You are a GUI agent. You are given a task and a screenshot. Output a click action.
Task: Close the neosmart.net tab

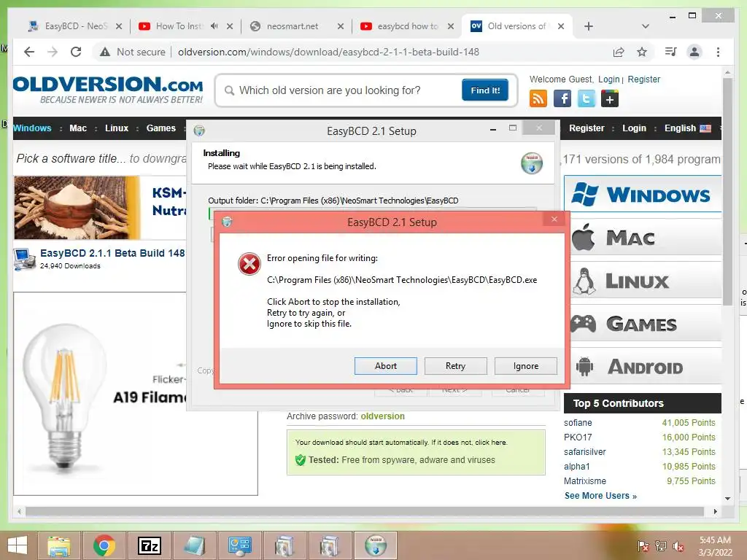pos(340,26)
